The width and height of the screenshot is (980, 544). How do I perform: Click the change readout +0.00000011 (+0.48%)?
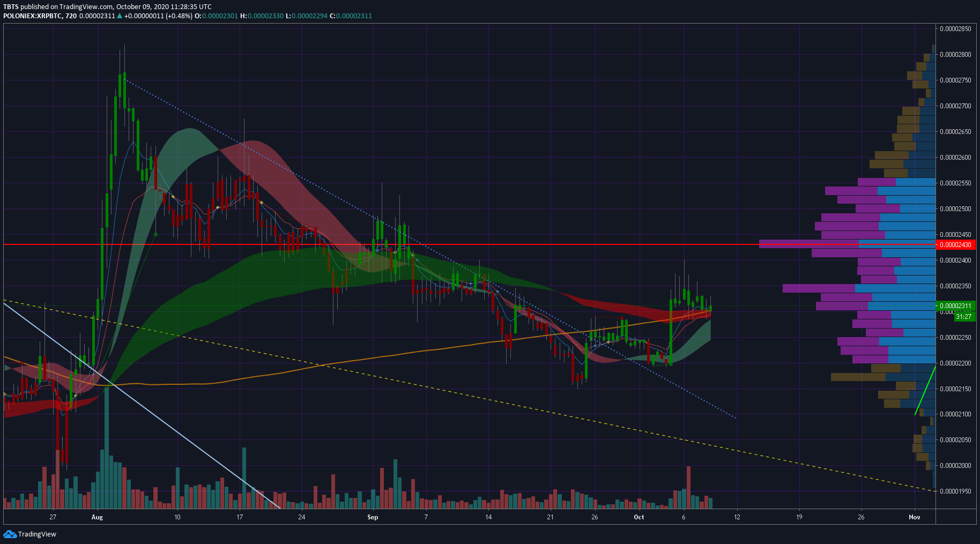(158, 16)
